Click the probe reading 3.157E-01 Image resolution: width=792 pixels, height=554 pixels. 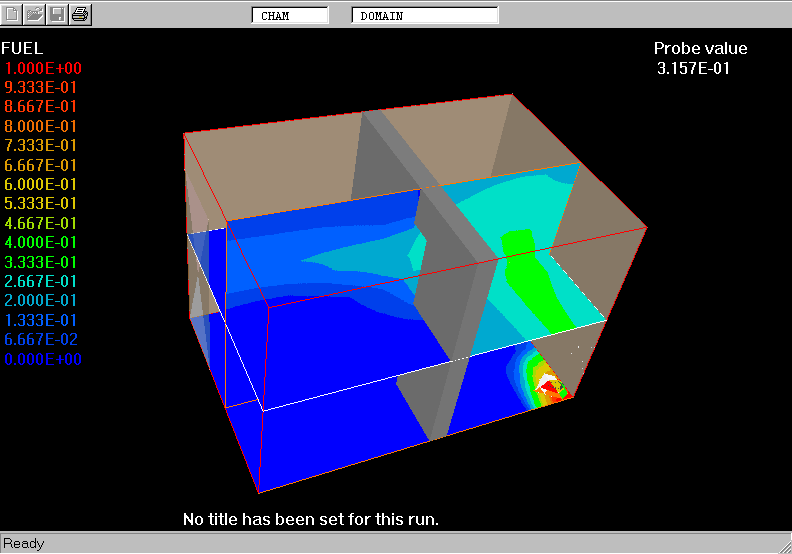pos(693,68)
